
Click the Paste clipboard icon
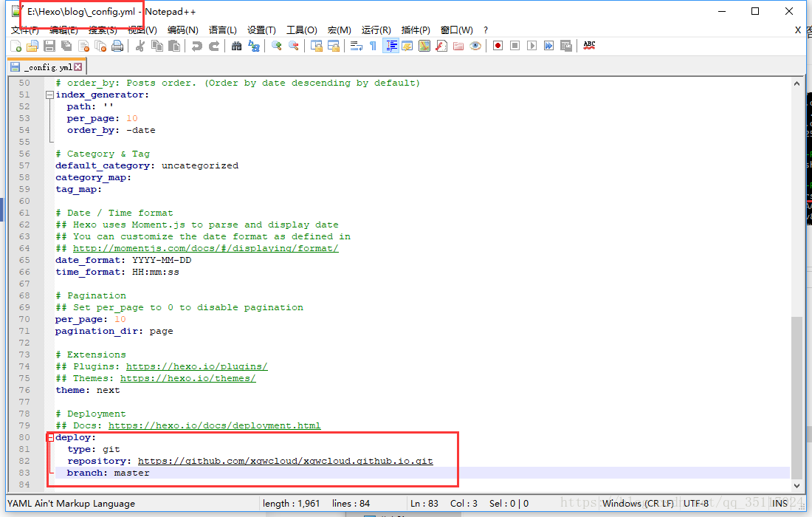[174, 46]
